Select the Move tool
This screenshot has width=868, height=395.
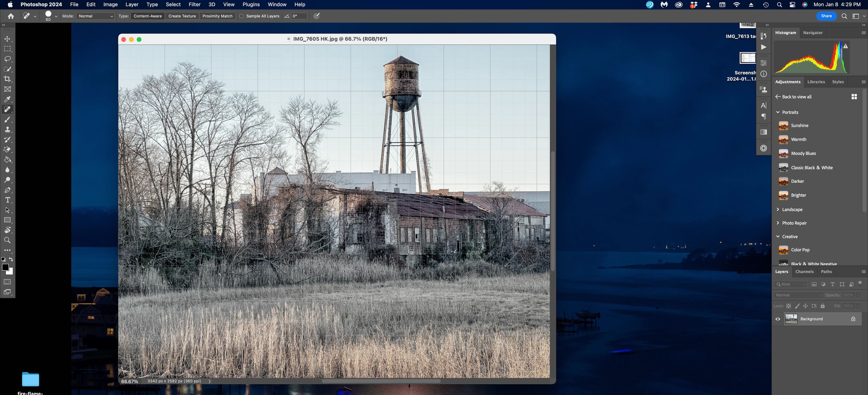7,39
